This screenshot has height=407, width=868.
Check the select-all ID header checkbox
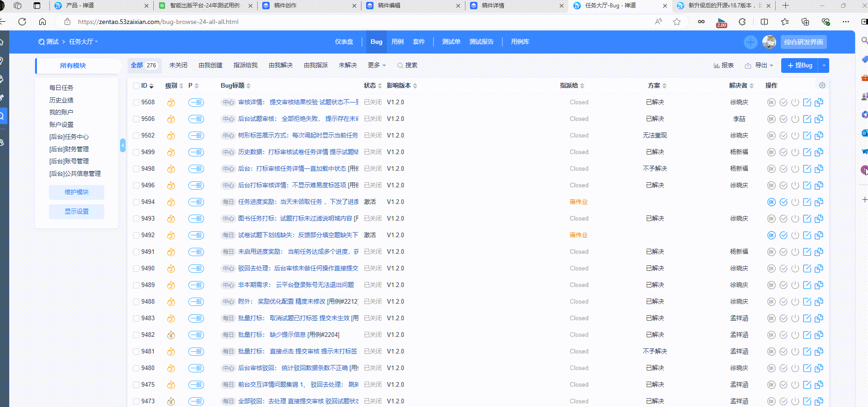coord(136,86)
